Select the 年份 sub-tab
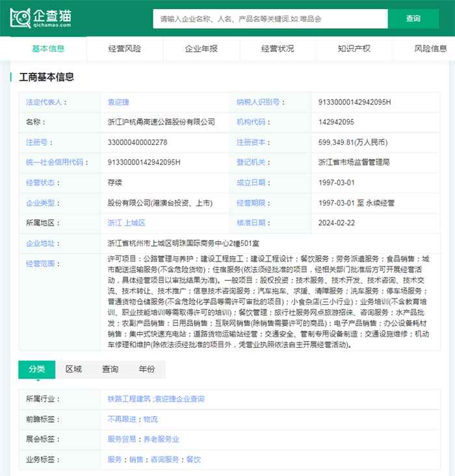455x476 pixels. (x=147, y=369)
